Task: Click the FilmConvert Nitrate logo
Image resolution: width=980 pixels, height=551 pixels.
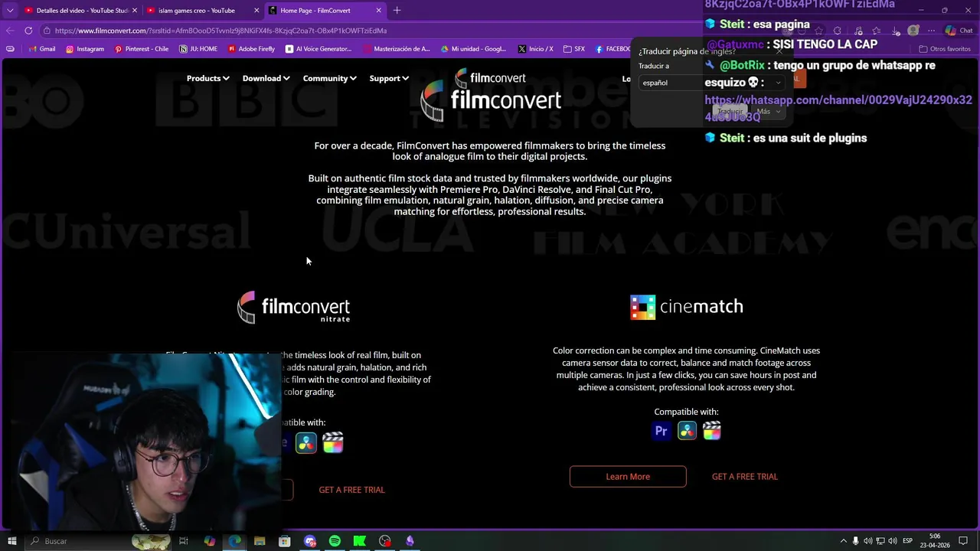Action: 294,308
